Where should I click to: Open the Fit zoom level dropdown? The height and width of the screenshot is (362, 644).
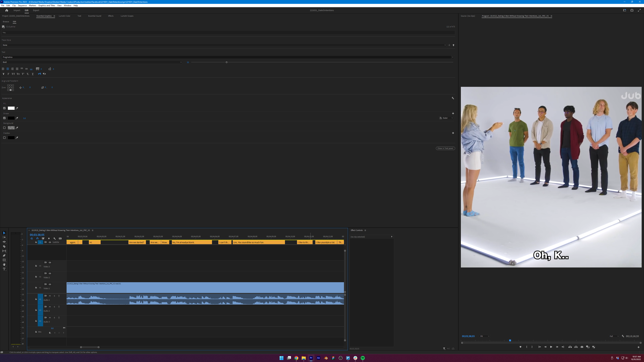click(x=485, y=336)
